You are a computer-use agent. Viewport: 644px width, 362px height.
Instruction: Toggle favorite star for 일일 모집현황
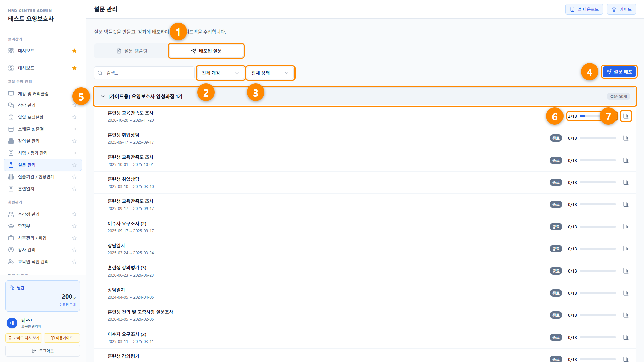pyautogui.click(x=74, y=117)
